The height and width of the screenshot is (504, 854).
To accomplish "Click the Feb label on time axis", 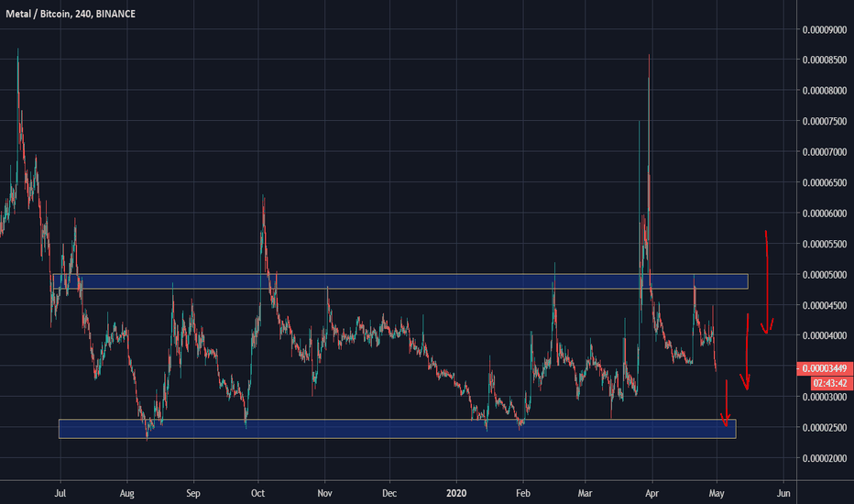I will [523, 493].
